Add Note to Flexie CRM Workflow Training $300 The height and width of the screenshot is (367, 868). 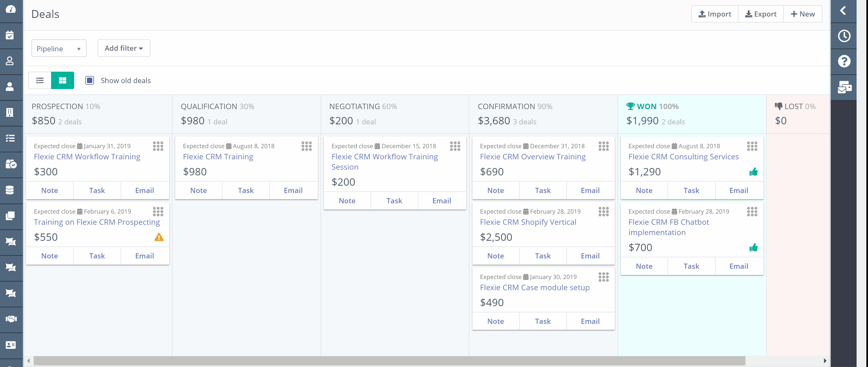pyautogui.click(x=49, y=191)
